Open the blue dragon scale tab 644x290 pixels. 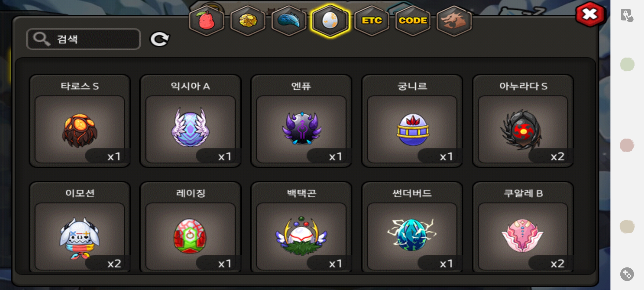[289, 21]
